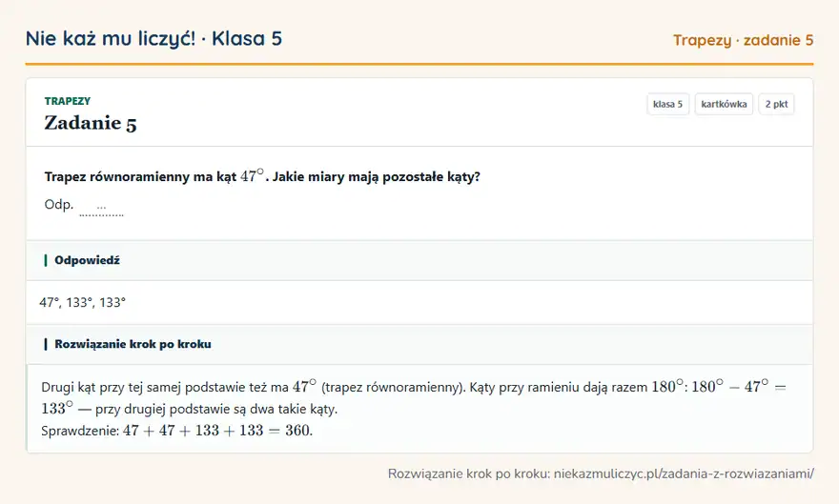This screenshot has width=839, height=504.
Task: Click the 'kartkówka' tag
Action: click(x=724, y=104)
